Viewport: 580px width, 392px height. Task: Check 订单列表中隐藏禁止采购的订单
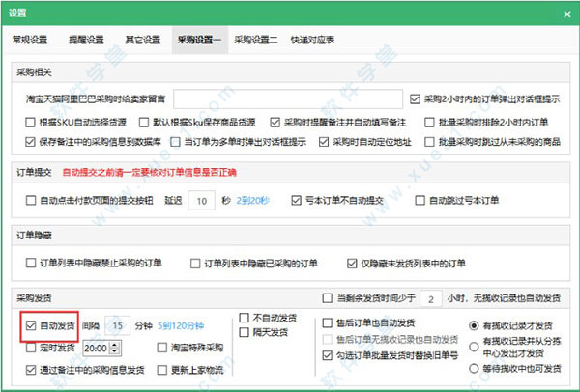34,262
